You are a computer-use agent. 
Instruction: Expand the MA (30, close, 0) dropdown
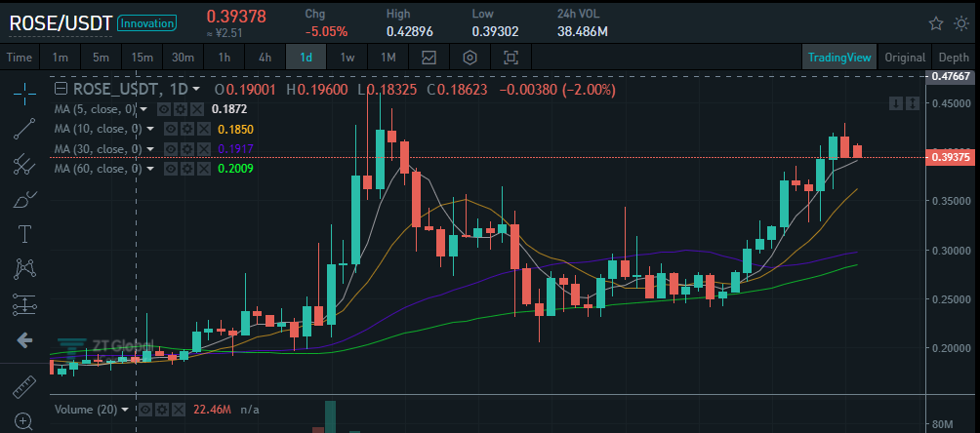click(x=150, y=149)
